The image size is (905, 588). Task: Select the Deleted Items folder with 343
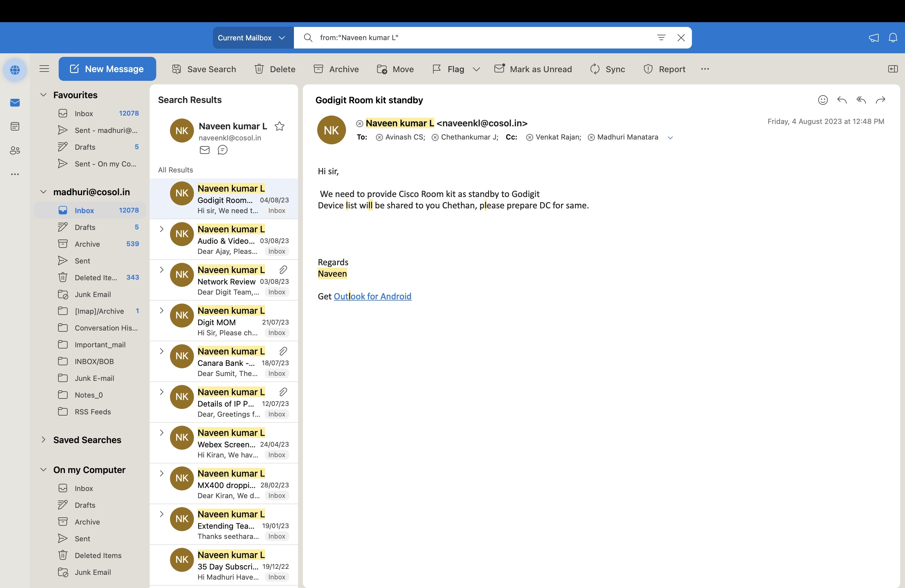[96, 277]
